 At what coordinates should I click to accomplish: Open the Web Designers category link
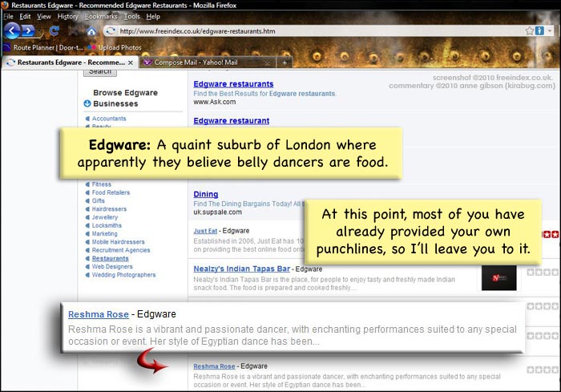pyautogui.click(x=112, y=267)
